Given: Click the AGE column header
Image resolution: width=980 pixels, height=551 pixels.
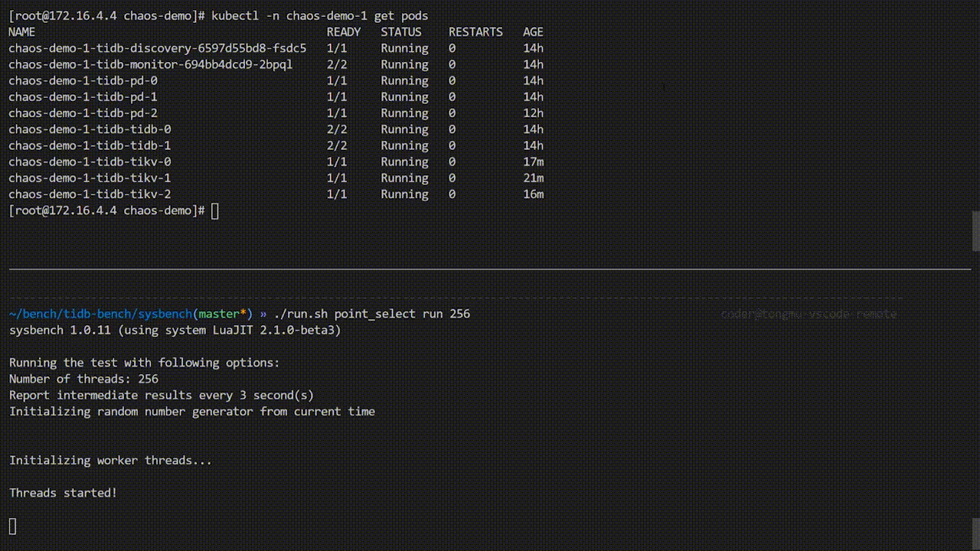Looking at the screenshot, I should [533, 32].
